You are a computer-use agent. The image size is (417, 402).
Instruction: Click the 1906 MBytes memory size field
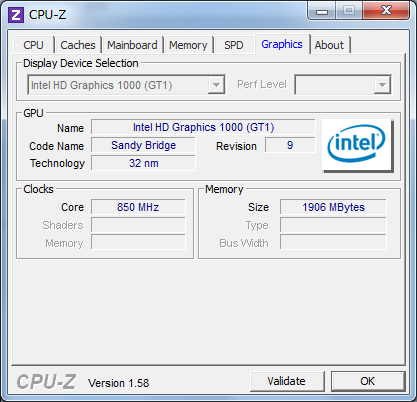point(333,207)
